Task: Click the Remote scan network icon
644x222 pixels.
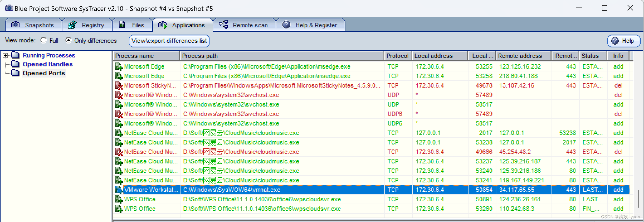Action: click(223, 25)
